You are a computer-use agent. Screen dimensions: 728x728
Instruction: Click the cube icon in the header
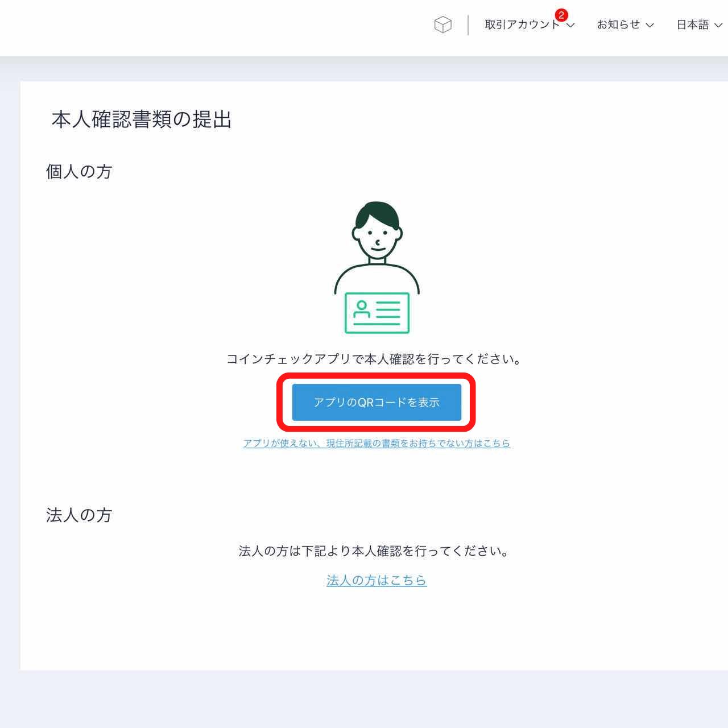[x=442, y=24]
